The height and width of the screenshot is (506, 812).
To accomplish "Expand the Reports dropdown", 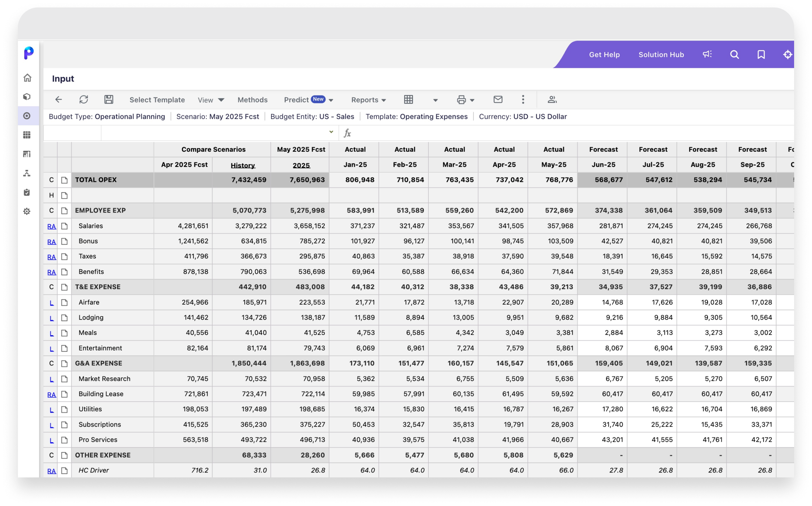I will click(368, 100).
